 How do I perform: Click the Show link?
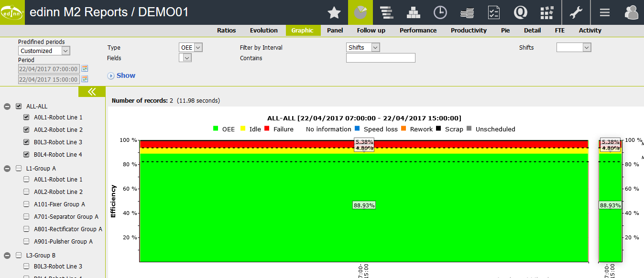tap(126, 75)
